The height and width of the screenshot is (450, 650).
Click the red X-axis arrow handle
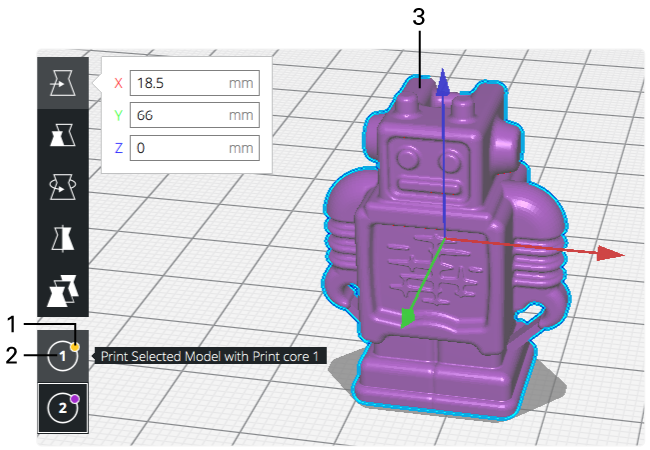(x=610, y=254)
